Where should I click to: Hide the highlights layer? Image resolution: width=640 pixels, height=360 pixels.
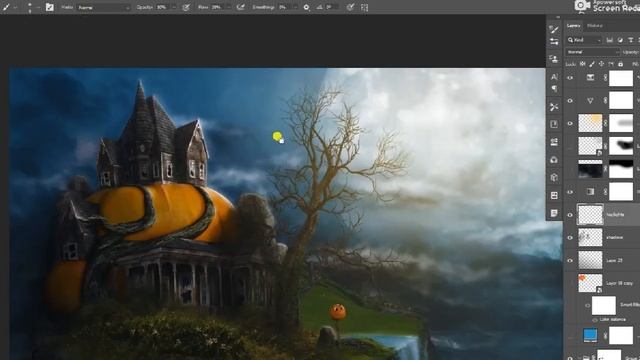pos(570,215)
